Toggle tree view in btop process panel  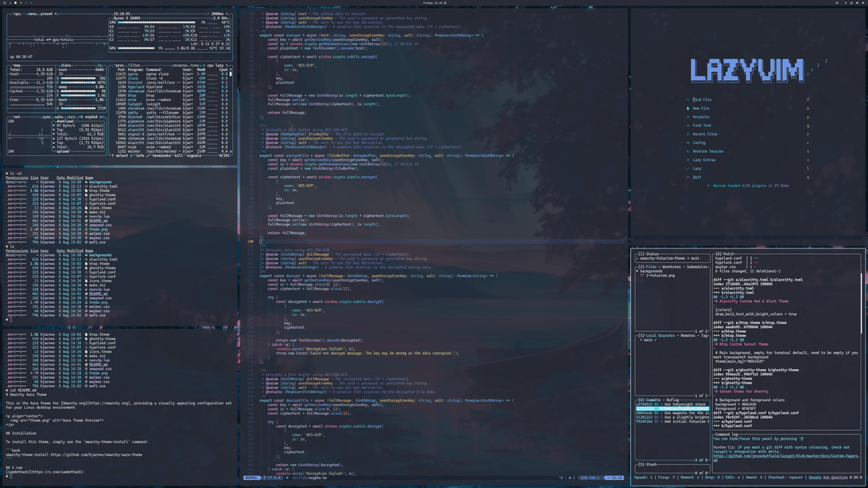coord(197,64)
